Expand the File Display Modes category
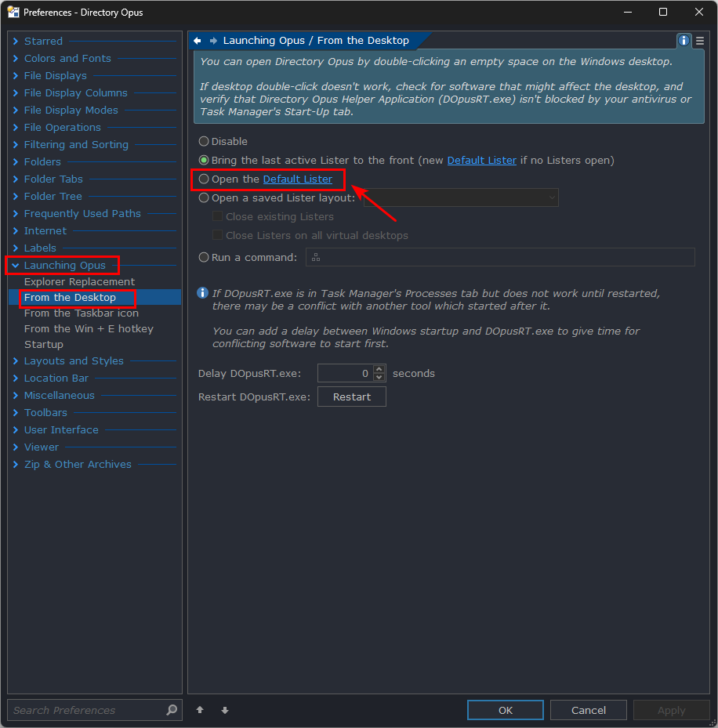Viewport: 718px width, 728px height. click(x=16, y=110)
